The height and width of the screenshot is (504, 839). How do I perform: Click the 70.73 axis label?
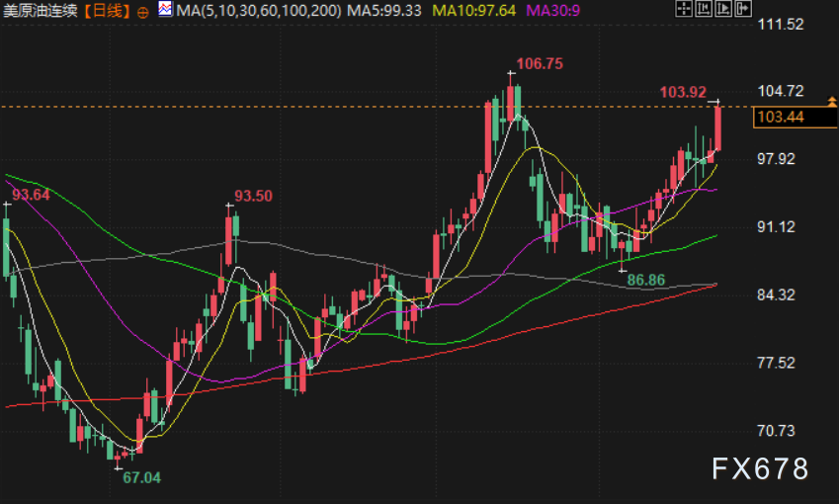pos(777,431)
